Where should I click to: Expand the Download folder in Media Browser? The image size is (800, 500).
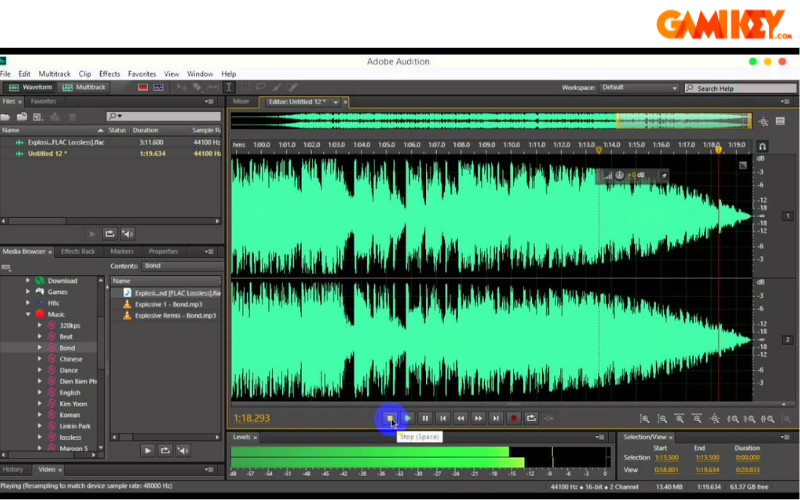pos(28,281)
